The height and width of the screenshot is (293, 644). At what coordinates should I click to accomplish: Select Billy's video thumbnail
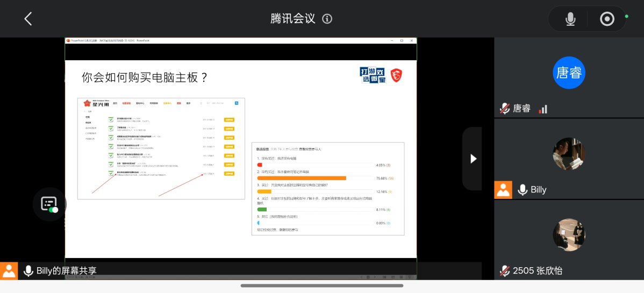point(569,154)
